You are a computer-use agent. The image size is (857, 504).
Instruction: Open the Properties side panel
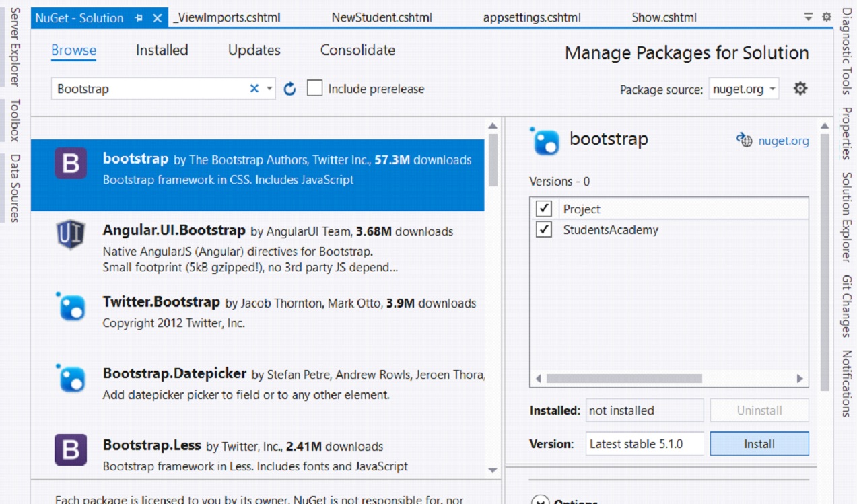847,133
